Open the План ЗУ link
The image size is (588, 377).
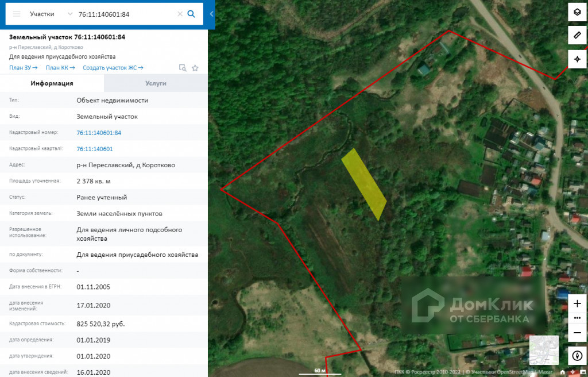pos(23,68)
